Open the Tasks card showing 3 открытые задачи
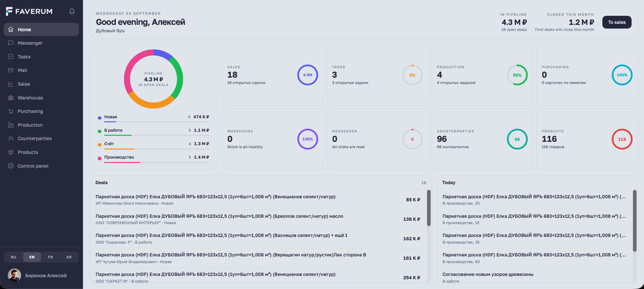 pos(378,75)
